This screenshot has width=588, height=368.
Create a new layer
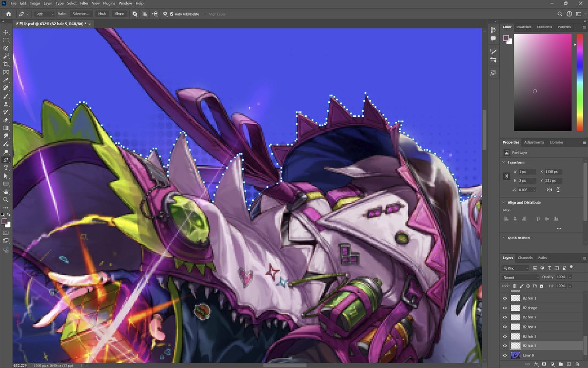tap(568, 364)
